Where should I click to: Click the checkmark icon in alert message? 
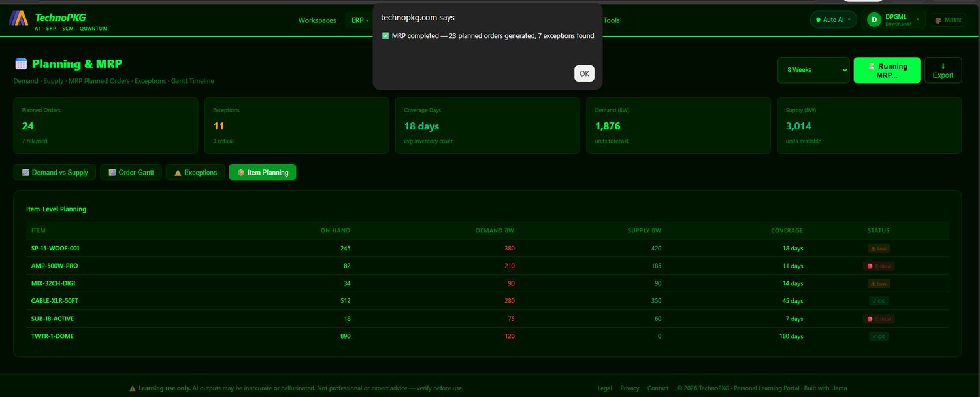(x=385, y=36)
